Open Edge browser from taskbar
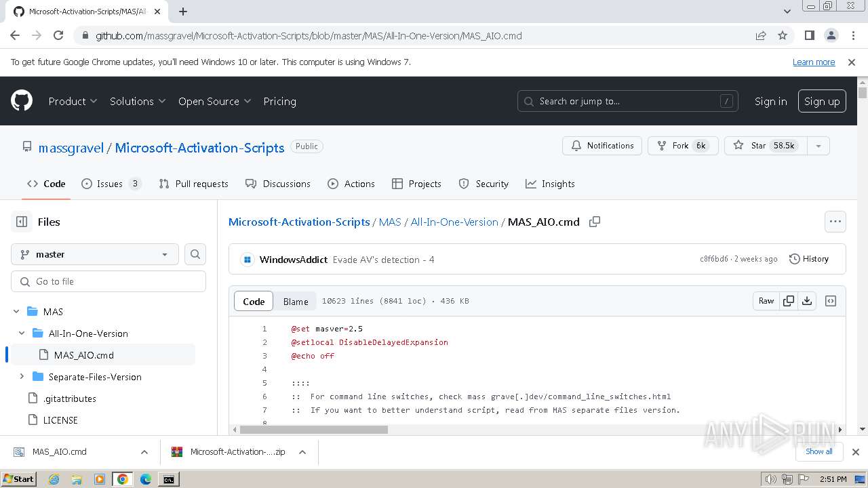This screenshot has height=488, width=868. coord(146,479)
